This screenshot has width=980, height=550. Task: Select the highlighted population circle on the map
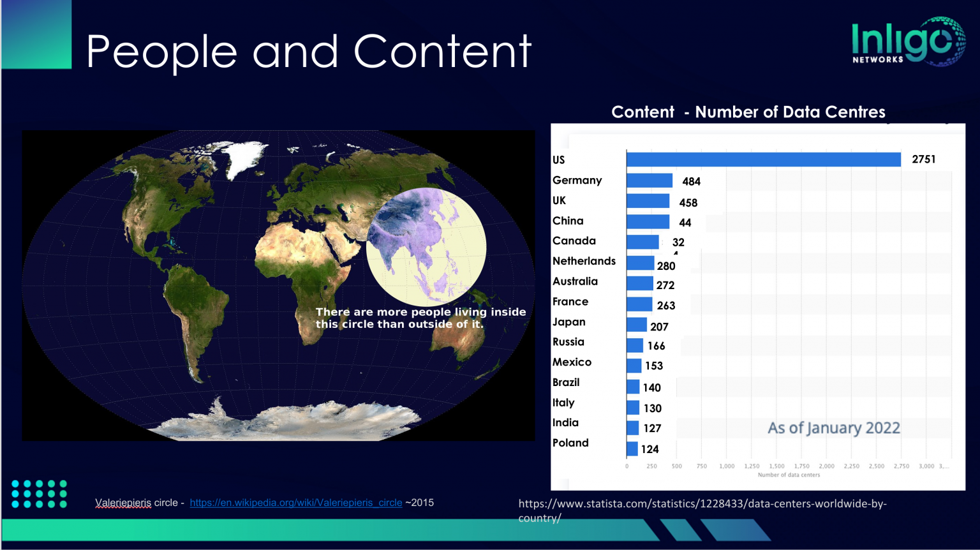(426, 247)
